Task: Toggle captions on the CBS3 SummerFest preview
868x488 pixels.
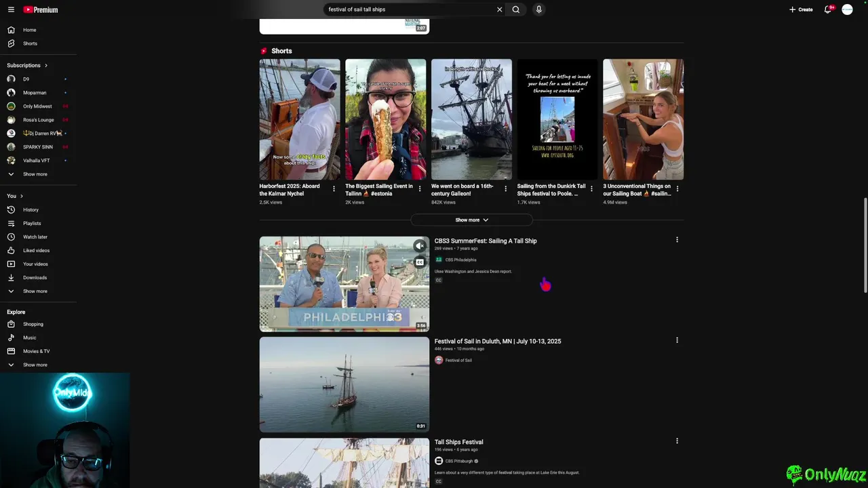Action: 420,262
